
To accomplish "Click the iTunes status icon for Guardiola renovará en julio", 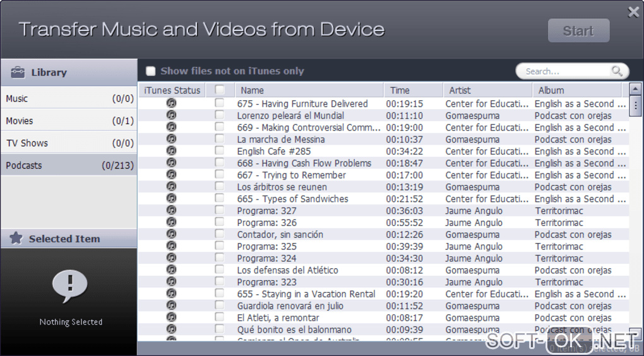I will click(x=171, y=306).
